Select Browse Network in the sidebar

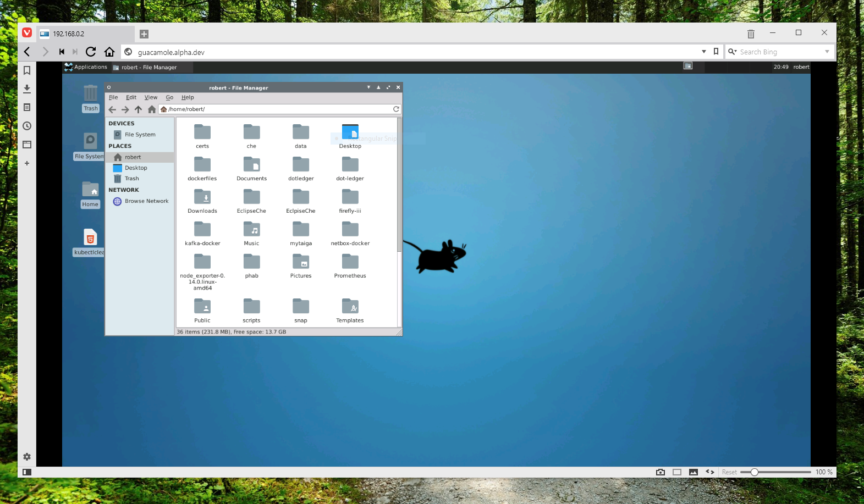point(140,201)
